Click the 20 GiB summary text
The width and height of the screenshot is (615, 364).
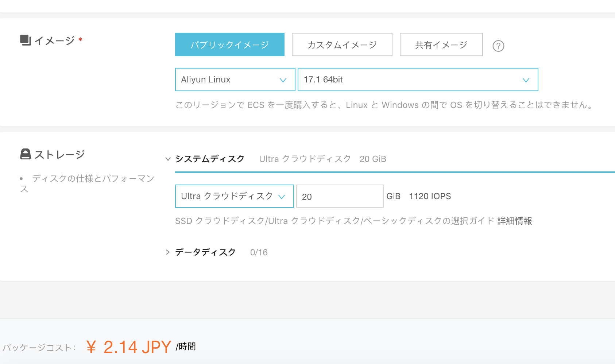(373, 159)
